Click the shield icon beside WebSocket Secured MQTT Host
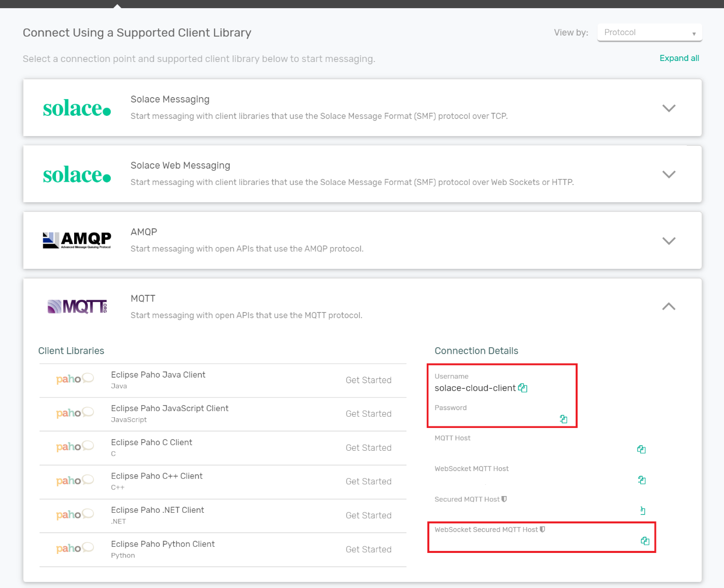This screenshot has width=724, height=588. (543, 530)
